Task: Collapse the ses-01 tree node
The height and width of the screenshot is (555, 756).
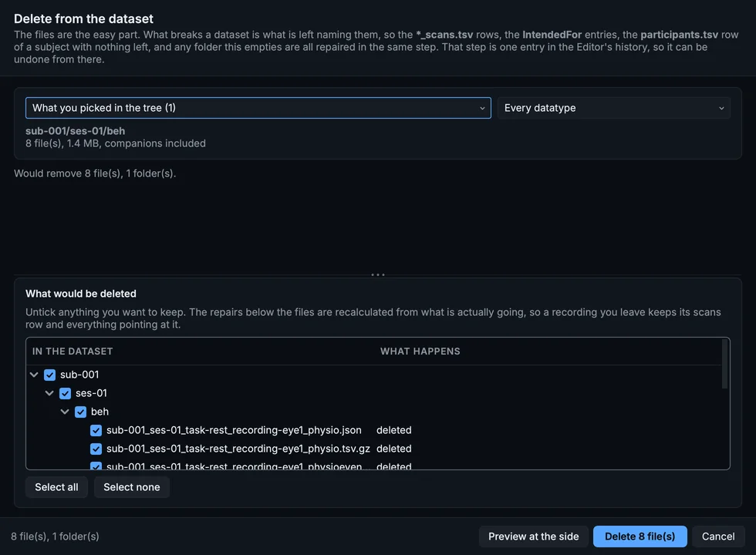Action: [x=49, y=394]
